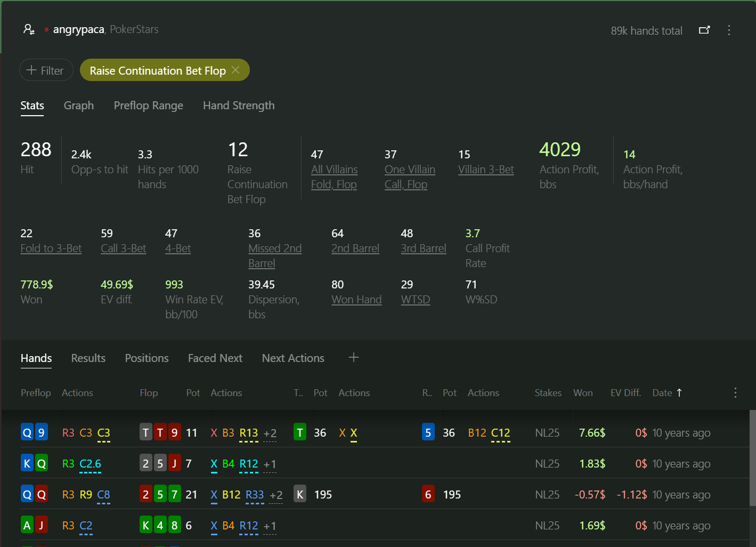Image resolution: width=756 pixels, height=547 pixels.
Task: Open the top-right three-dot menu
Action: tap(729, 30)
